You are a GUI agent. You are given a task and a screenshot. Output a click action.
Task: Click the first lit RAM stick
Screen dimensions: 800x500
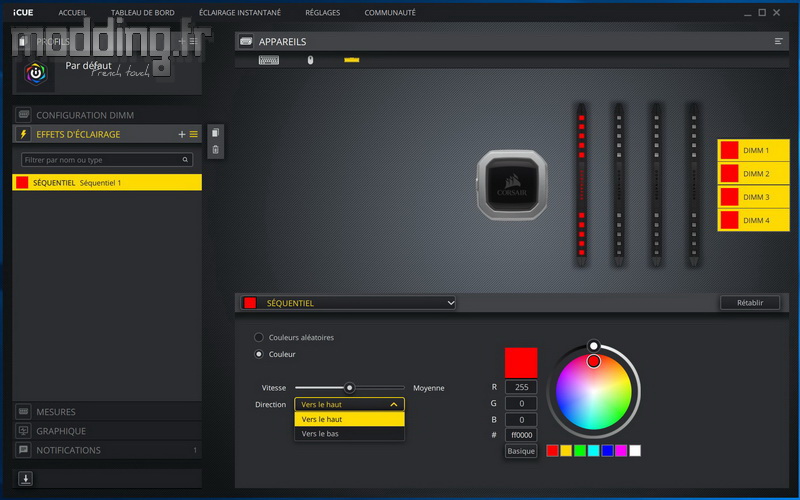581,185
